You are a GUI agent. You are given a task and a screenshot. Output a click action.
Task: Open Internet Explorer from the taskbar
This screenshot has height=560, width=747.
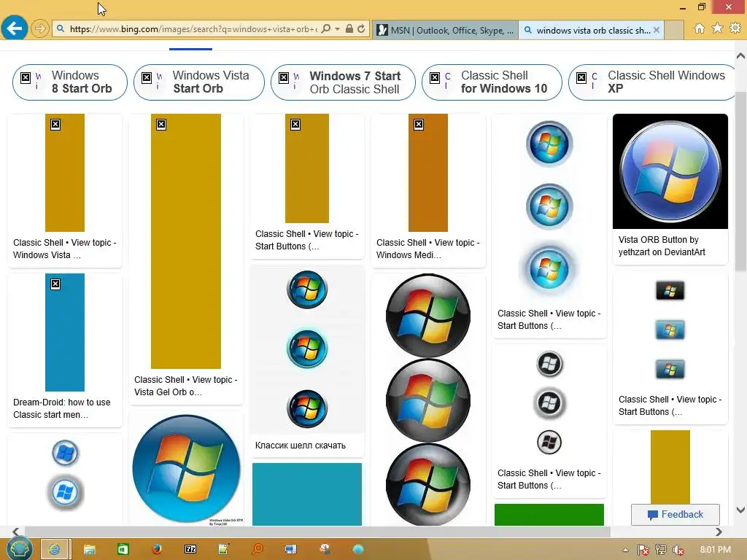point(55,549)
